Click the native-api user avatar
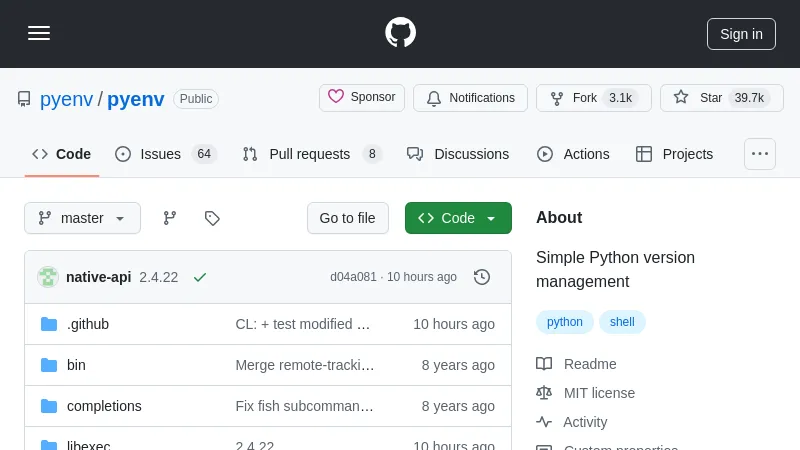Image resolution: width=800 pixels, height=450 pixels. coord(48,277)
